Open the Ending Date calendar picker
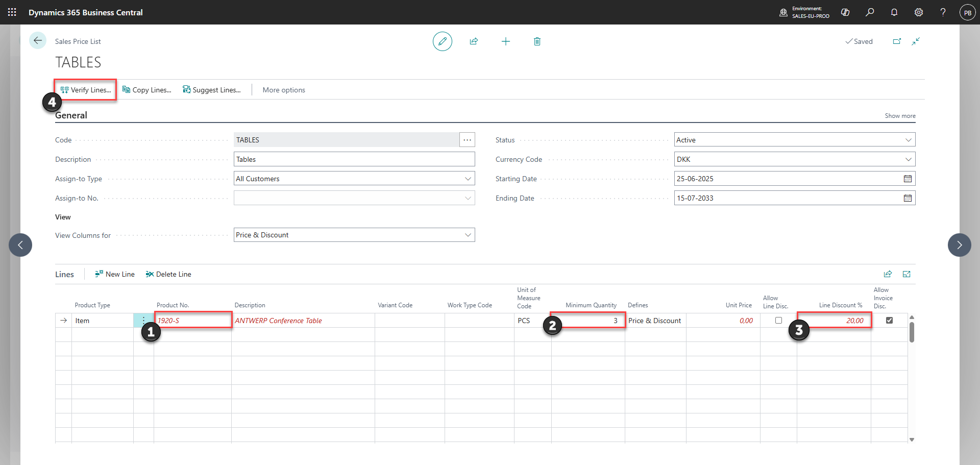 coord(908,198)
